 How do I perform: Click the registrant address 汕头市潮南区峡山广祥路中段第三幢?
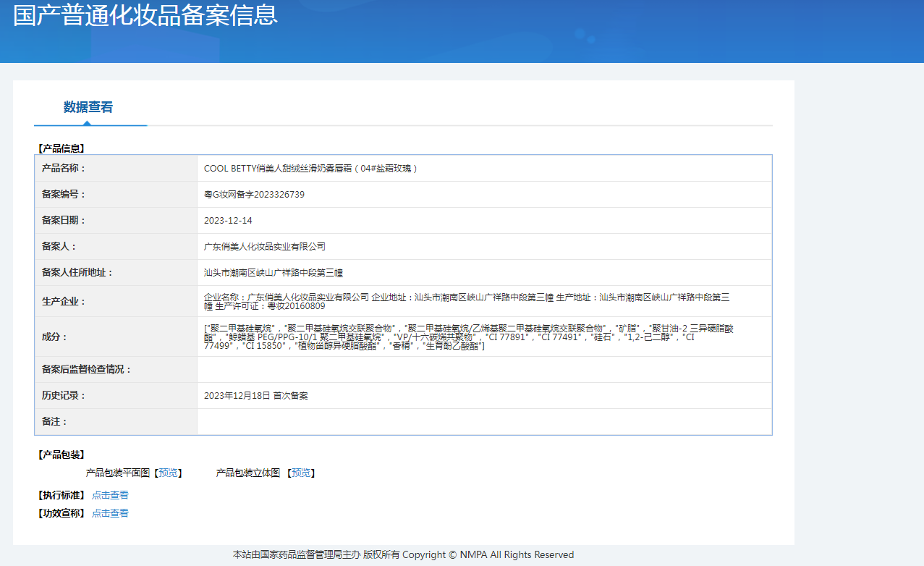[274, 273]
